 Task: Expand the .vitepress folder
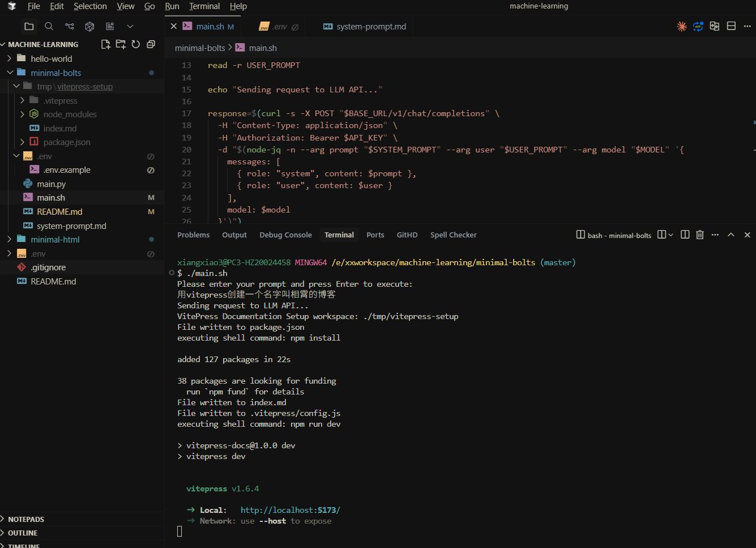tap(22, 100)
